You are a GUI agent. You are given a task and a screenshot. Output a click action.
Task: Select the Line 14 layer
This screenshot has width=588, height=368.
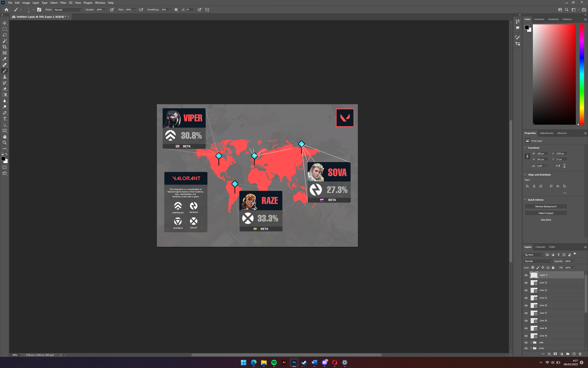556,336
